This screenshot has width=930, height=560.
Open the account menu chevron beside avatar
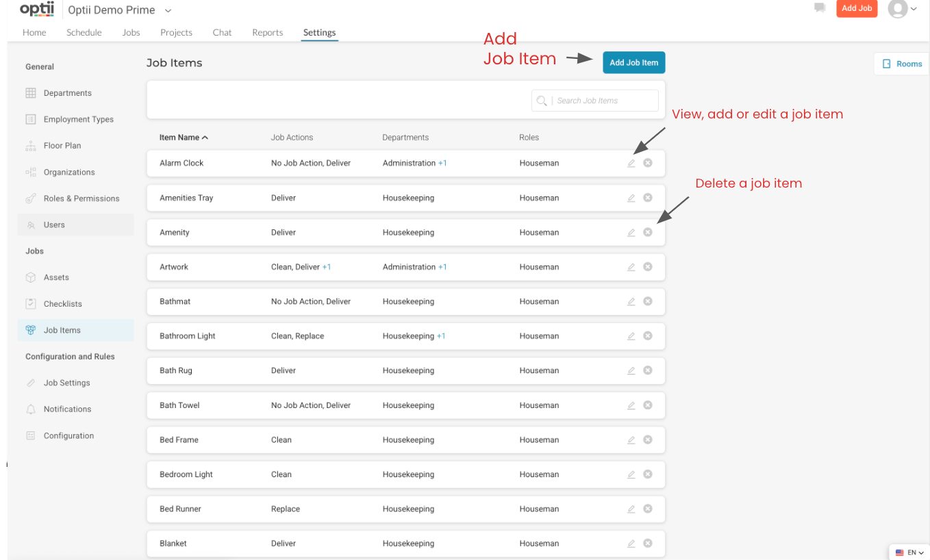click(914, 9)
